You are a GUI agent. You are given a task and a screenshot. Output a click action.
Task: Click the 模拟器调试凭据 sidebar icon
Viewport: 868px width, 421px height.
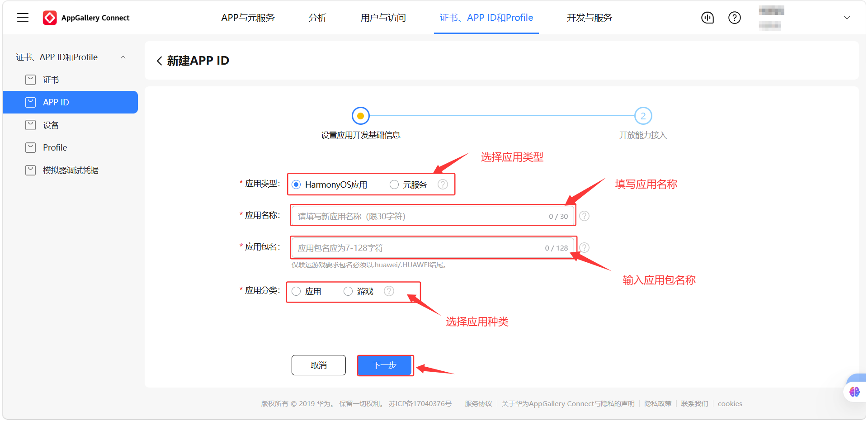pyautogui.click(x=30, y=170)
